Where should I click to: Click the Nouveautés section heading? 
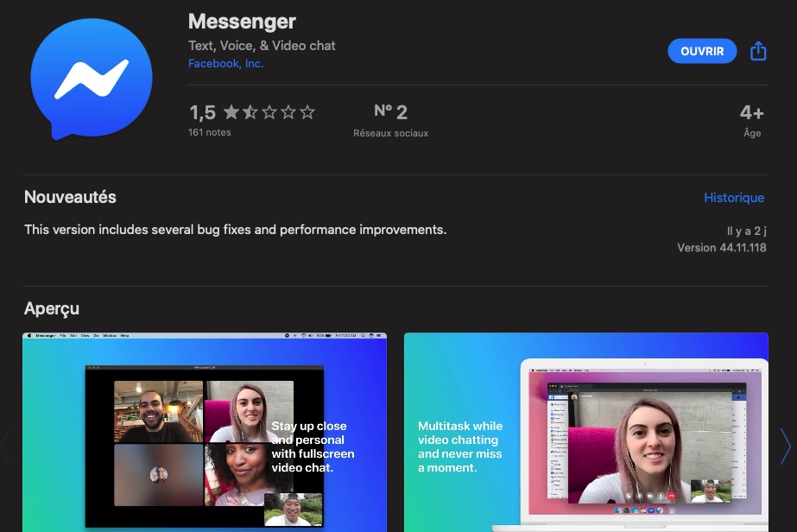point(70,197)
